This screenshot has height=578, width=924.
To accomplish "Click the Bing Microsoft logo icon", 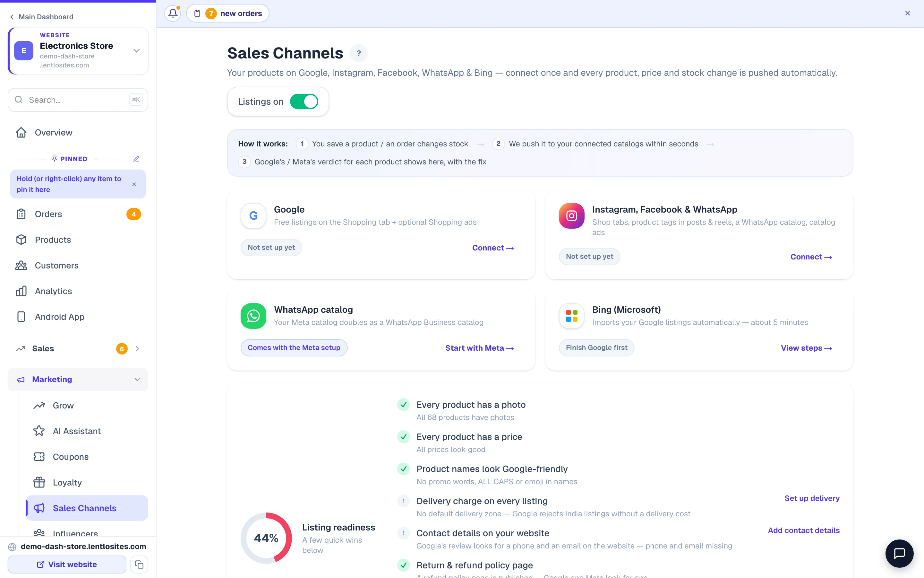I will [572, 316].
